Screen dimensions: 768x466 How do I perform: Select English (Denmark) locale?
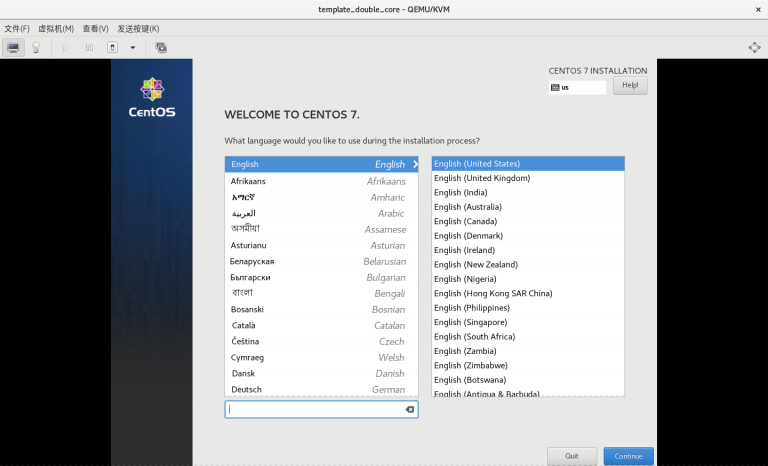click(528, 236)
